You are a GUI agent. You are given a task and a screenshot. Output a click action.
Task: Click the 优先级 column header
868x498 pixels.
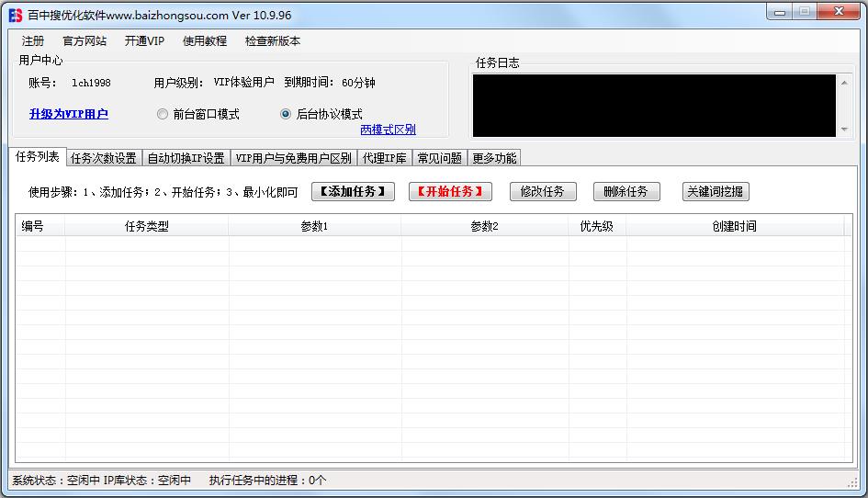[597, 226]
